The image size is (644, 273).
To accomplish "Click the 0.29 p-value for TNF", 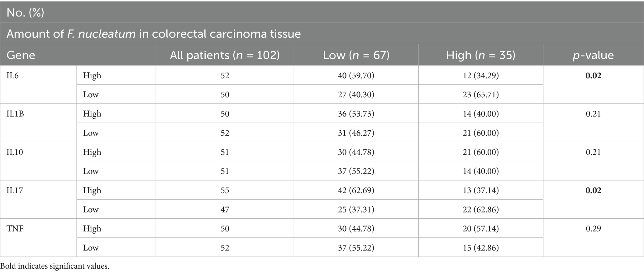I will click(x=593, y=229).
